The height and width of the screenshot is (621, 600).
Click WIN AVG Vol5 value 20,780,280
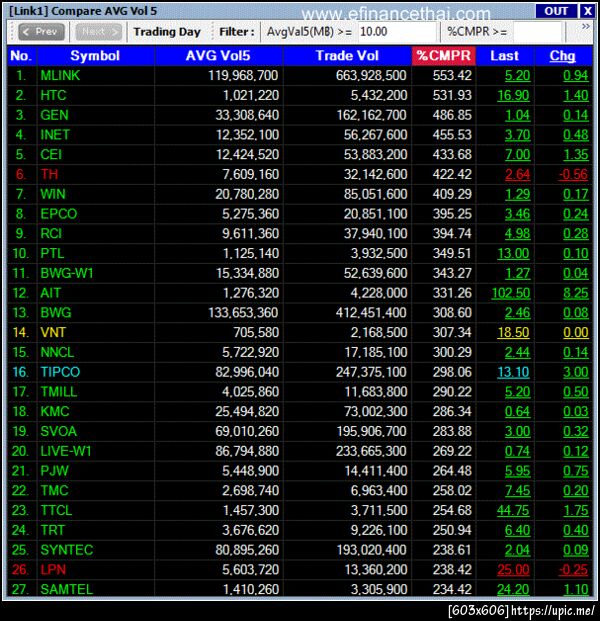coord(247,194)
